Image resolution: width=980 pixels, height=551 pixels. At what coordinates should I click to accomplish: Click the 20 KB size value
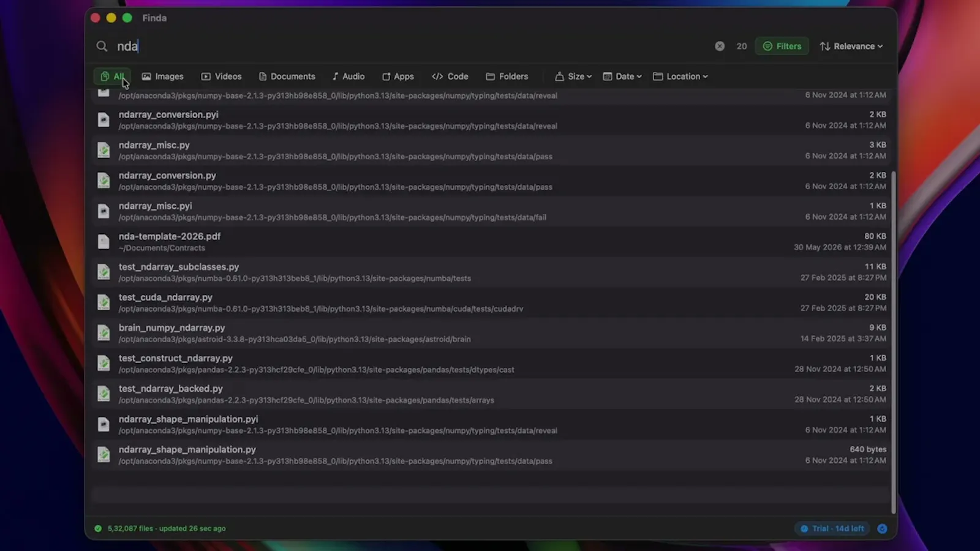coord(875,297)
